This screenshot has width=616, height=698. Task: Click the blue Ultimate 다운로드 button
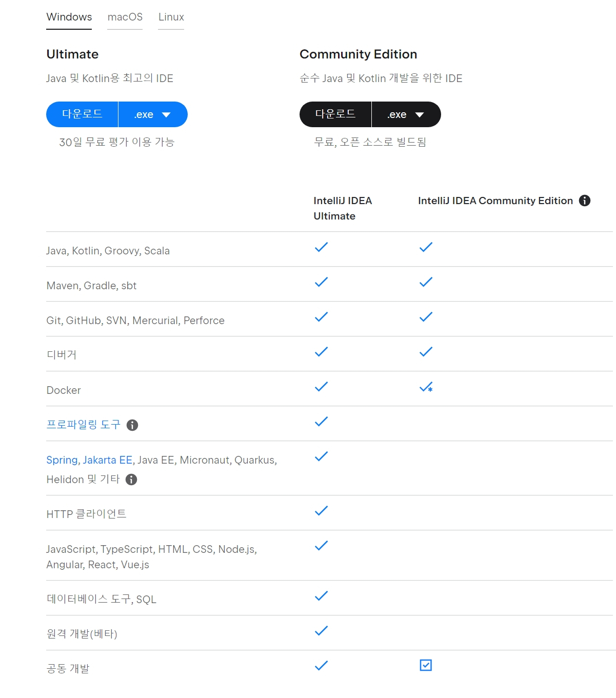[82, 114]
